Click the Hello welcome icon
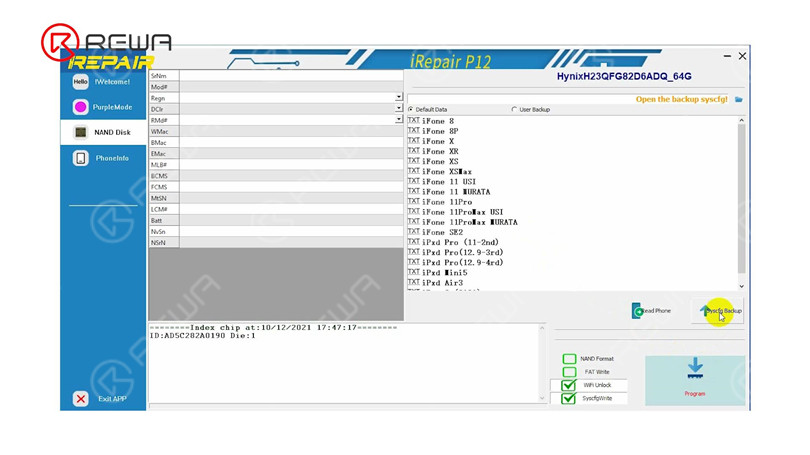Viewport: 810px width, 455px height. pos(81,82)
